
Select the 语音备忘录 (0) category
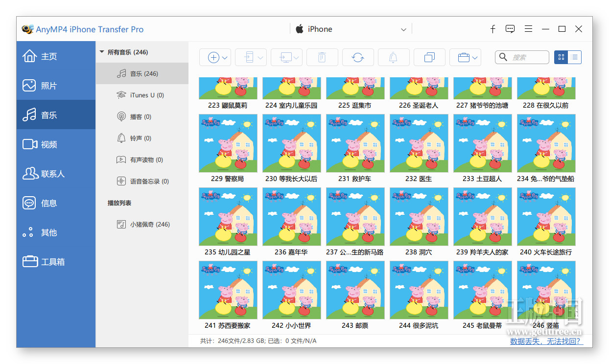[142, 182]
